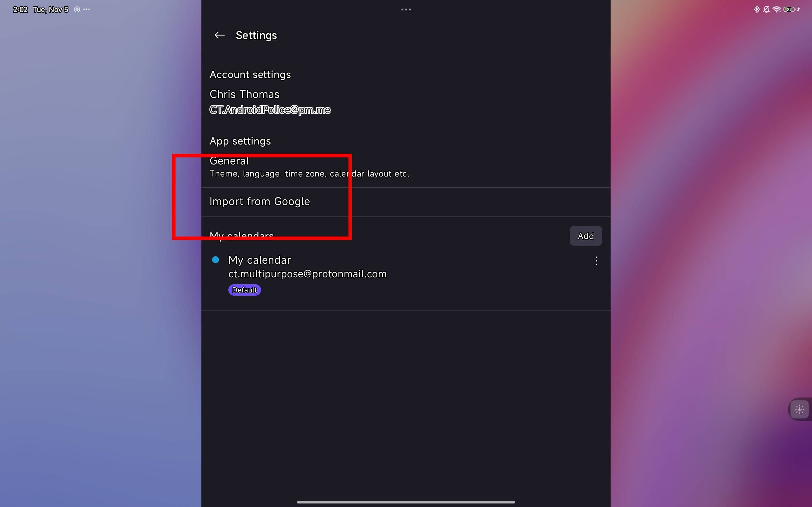
Task: Open General app settings
Action: pyautogui.click(x=309, y=166)
